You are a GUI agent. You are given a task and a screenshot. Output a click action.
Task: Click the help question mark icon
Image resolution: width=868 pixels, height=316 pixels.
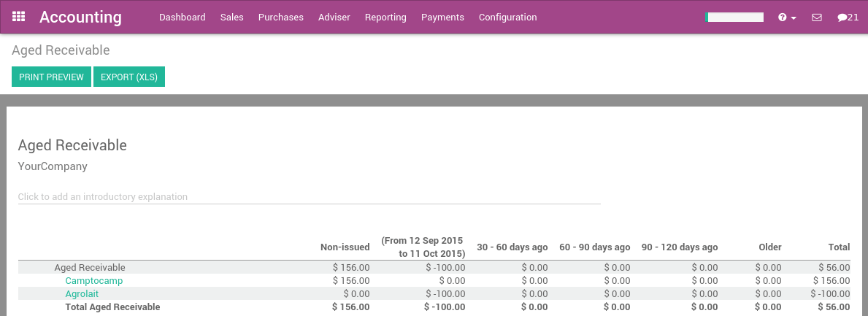click(786, 18)
